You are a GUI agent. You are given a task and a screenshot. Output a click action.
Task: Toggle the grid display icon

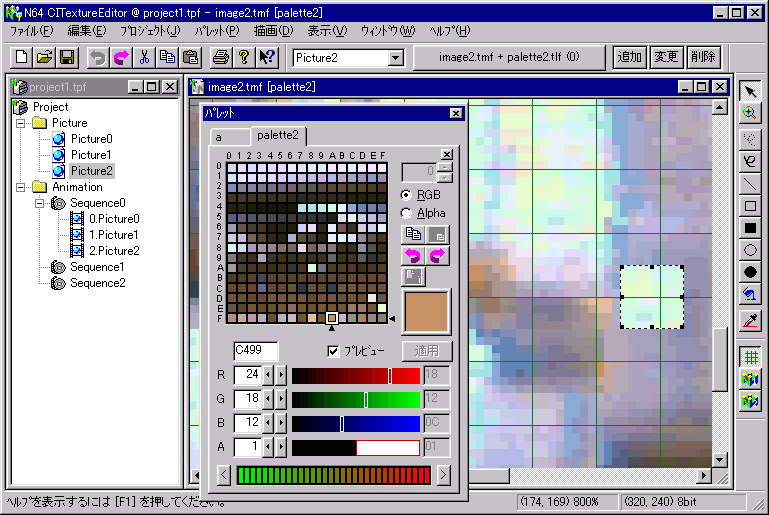(x=750, y=357)
